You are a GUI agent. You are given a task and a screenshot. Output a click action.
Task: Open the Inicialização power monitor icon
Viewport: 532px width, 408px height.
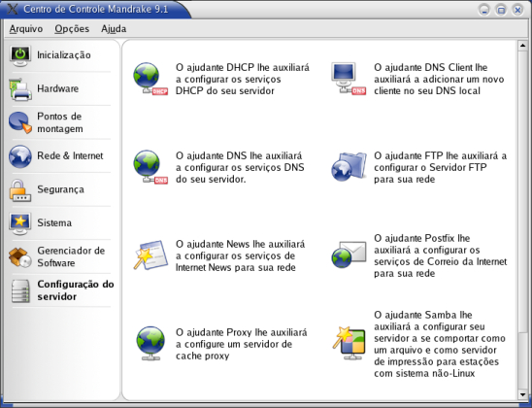(20, 55)
